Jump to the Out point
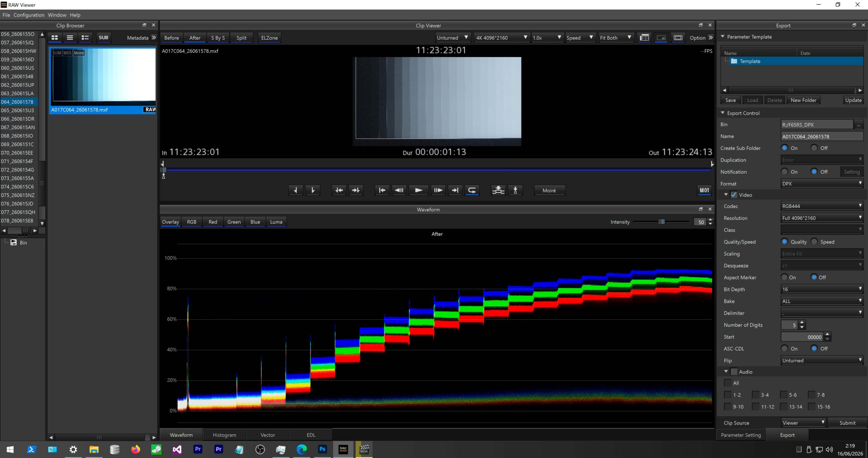 point(356,190)
